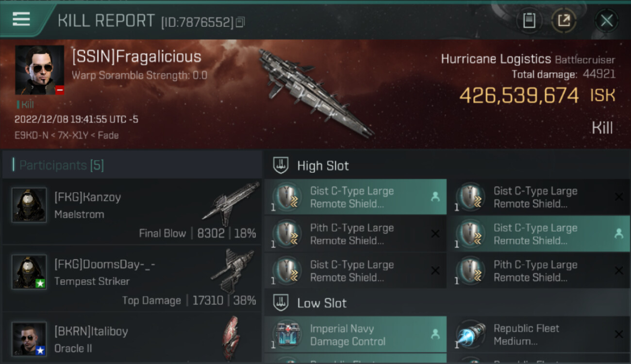Screen dimensions: 631x364
Task: Open the clipboard icon in header
Action: click(529, 20)
